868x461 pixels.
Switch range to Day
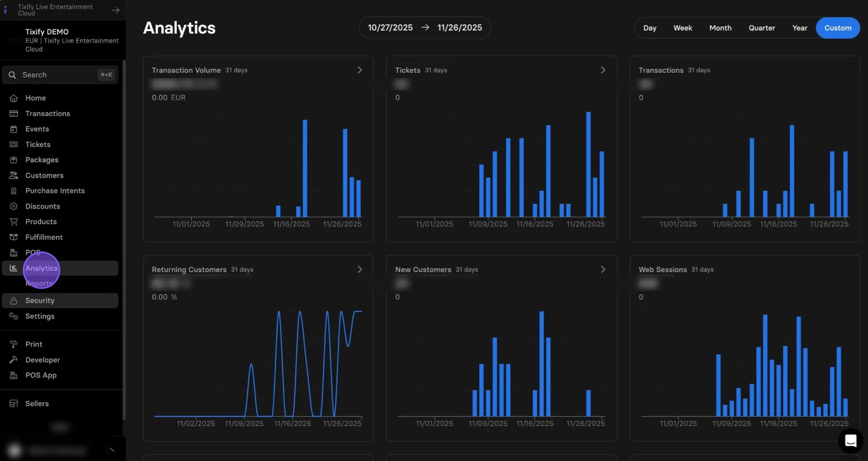click(650, 28)
